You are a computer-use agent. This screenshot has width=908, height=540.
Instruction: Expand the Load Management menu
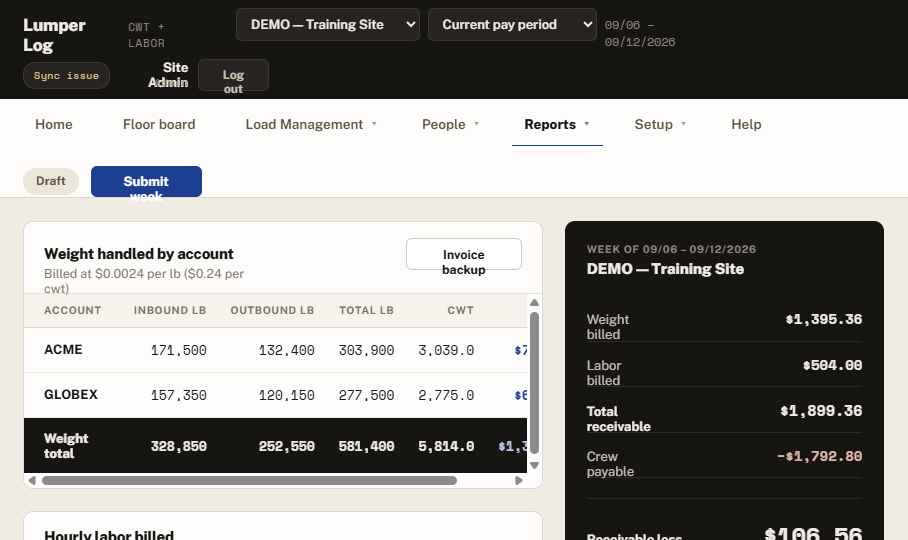coord(311,124)
